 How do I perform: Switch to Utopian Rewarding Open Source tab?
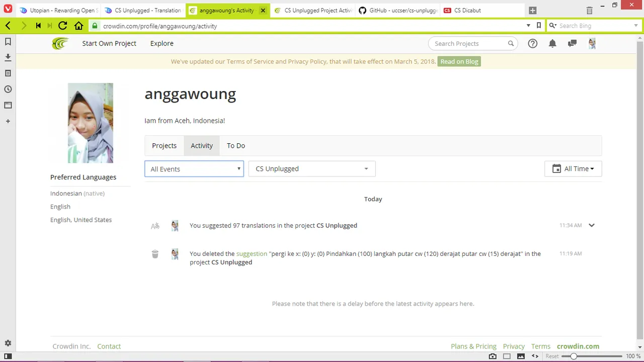click(x=58, y=11)
